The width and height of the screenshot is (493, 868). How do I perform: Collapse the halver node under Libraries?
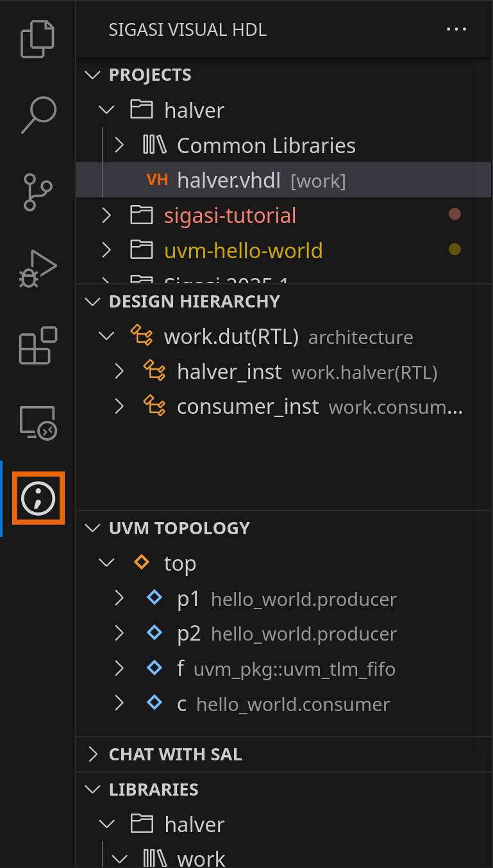point(106,824)
